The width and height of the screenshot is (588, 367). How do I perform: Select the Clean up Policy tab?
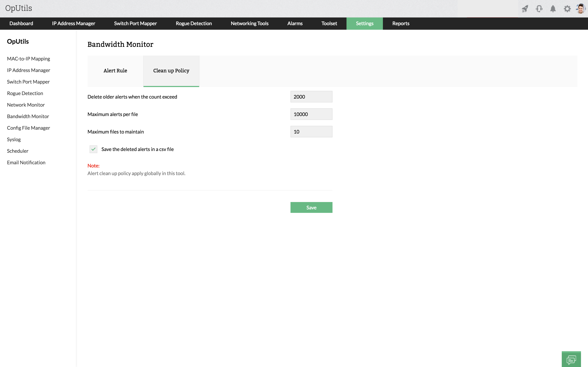pos(171,71)
